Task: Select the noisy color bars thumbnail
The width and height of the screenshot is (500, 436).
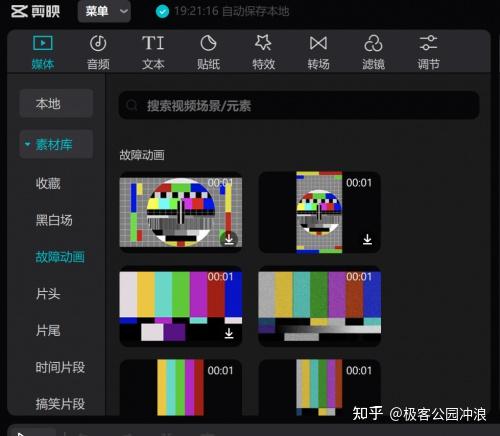Action: 320,306
